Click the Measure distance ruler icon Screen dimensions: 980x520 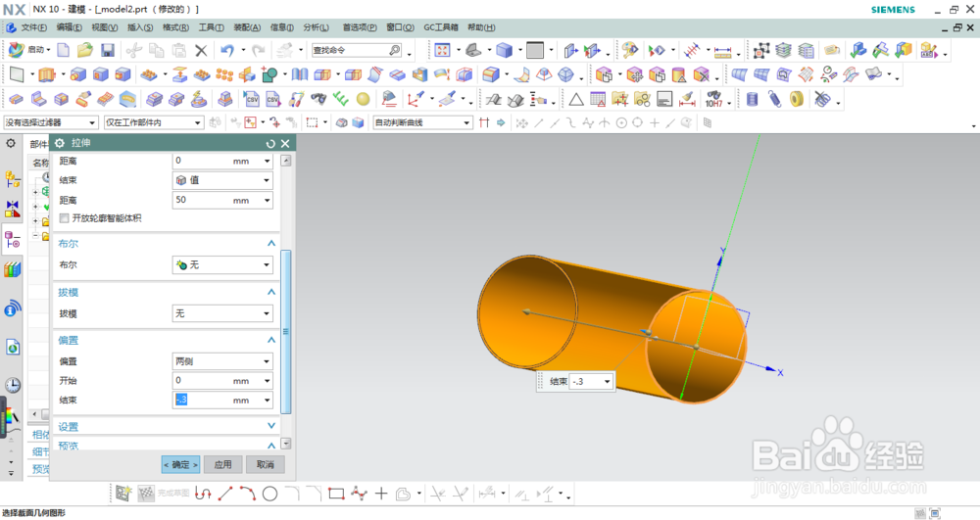[x=723, y=51]
